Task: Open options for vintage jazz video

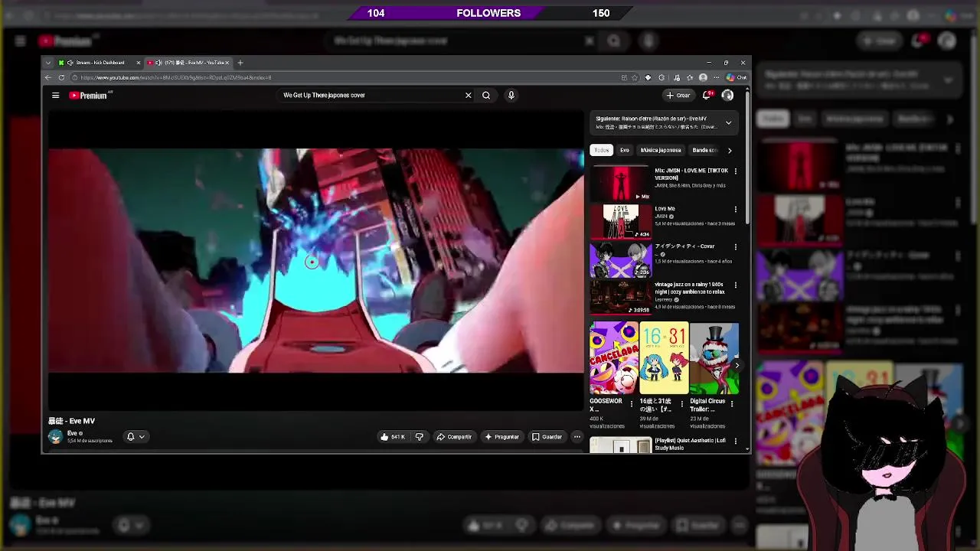Action: (x=736, y=285)
